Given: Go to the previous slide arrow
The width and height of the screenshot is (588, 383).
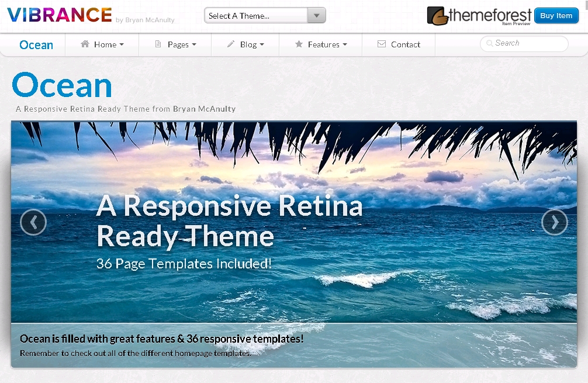Looking at the screenshot, I should point(33,222).
